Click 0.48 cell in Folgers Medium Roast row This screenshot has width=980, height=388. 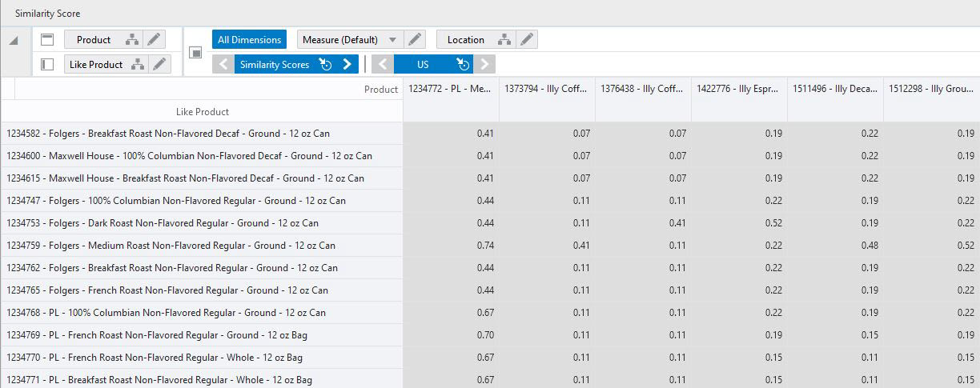click(835, 246)
